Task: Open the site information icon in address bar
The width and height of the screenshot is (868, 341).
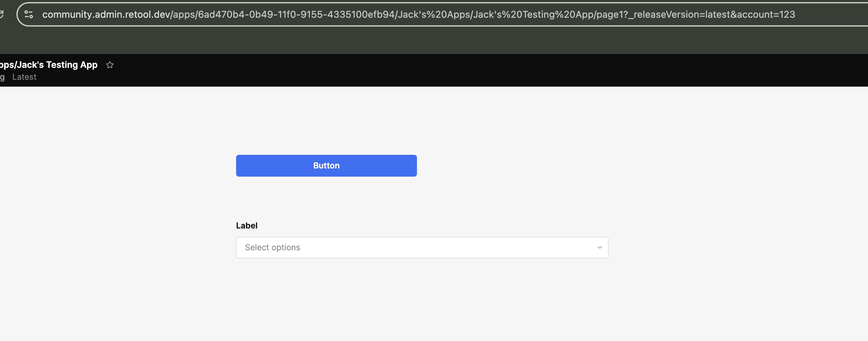Action: tap(29, 14)
